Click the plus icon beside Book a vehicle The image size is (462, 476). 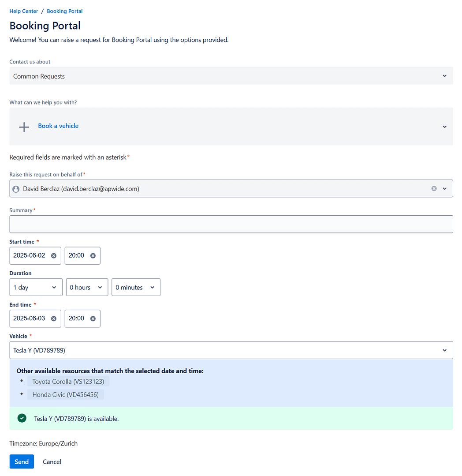[x=24, y=127]
